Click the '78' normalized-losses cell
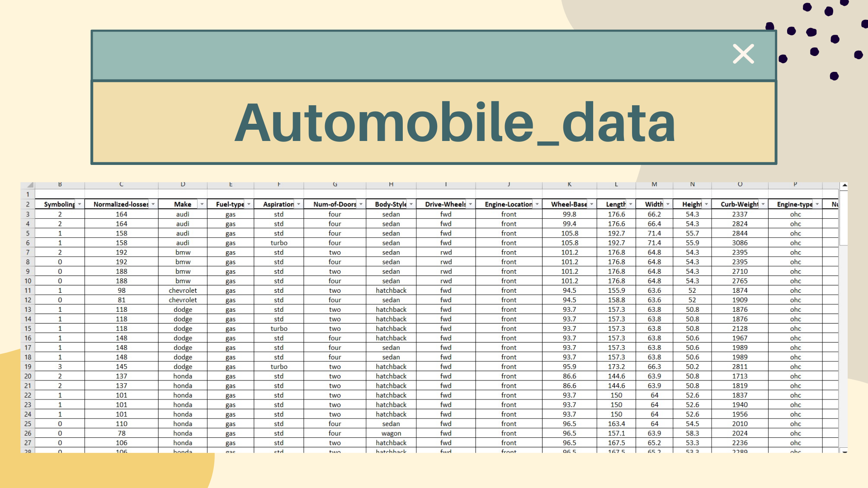This screenshot has height=488, width=868. click(x=122, y=433)
